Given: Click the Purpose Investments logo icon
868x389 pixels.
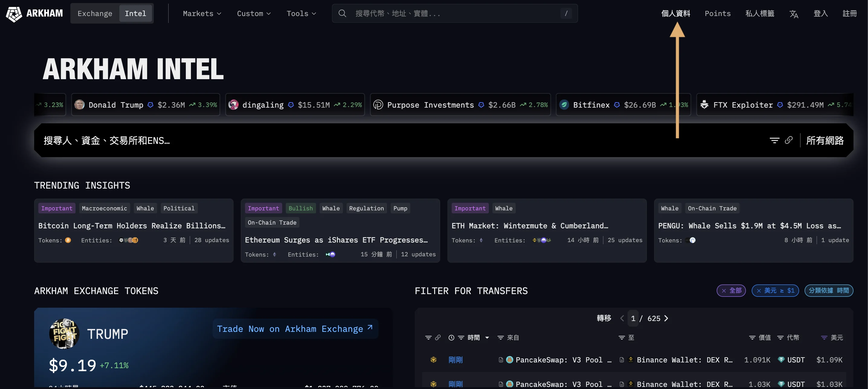Looking at the screenshot, I should (378, 105).
